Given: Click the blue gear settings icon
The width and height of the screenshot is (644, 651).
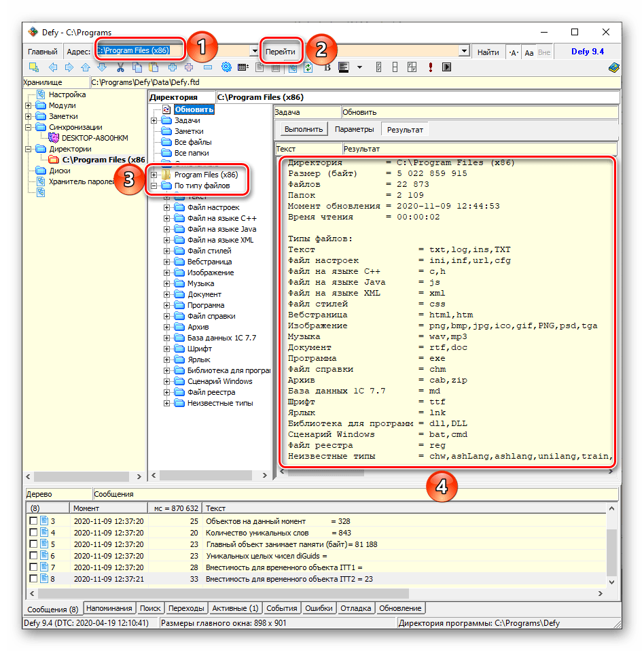Looking at the screenshot, I should 226,67.
